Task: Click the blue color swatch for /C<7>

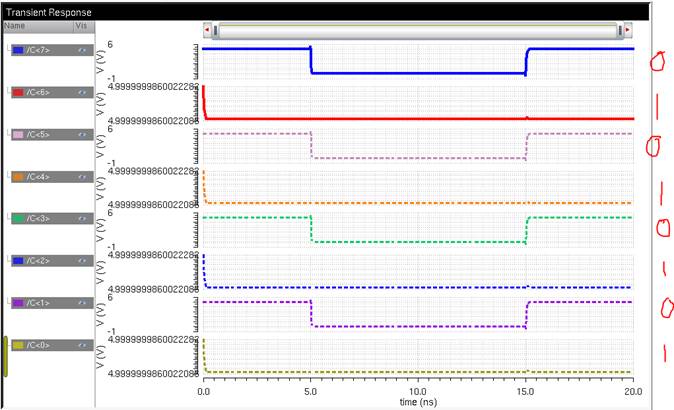Action: (x=17, y=50)
